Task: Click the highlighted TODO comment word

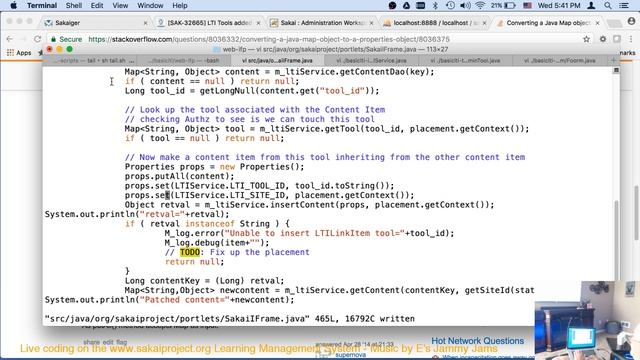Action: pos(190,252)
